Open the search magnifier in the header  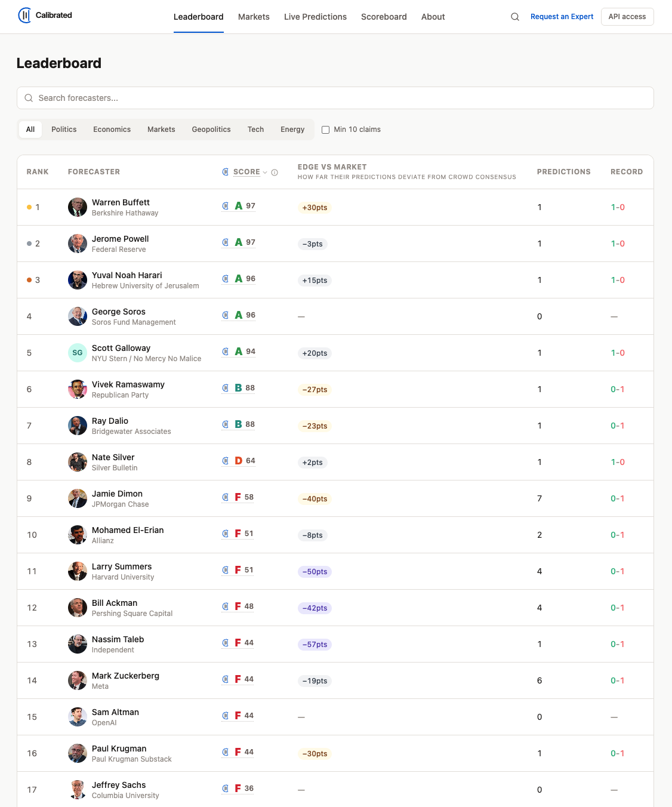pyautogui.click(x=515, y=17)
